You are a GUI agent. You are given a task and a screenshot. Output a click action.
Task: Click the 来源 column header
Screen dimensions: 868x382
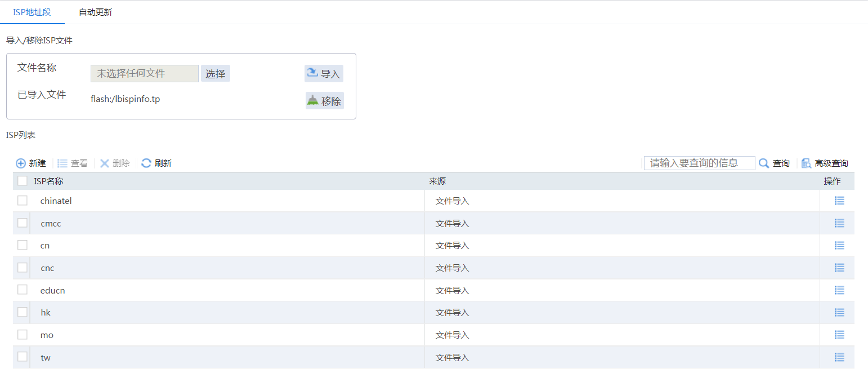coord(437,181)
